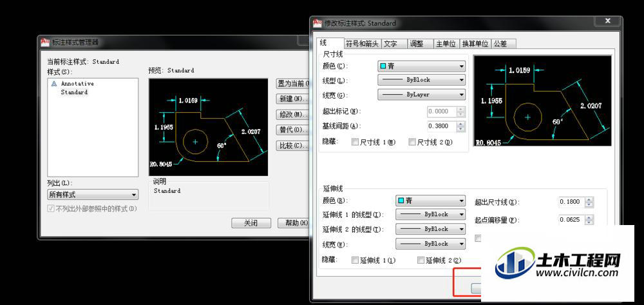Click the 置为当前 button
This screenshot has width=644, height=305.
point(292,84)
